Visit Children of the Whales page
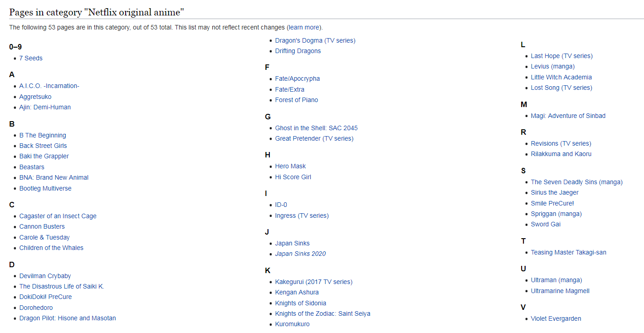The height and width of the screenshot is (333, 644). (x=51, y=248)
